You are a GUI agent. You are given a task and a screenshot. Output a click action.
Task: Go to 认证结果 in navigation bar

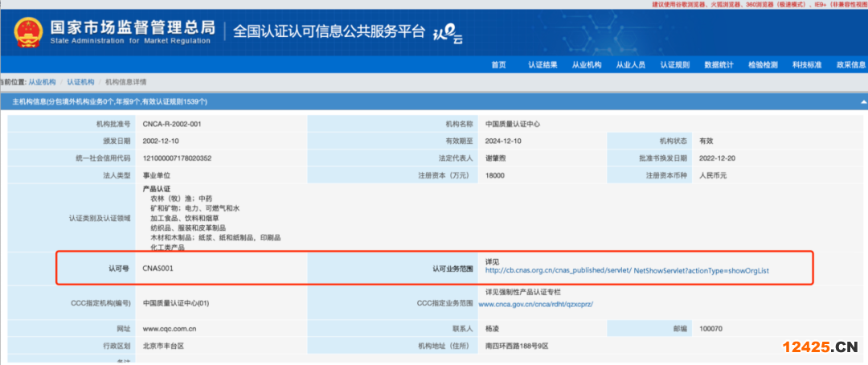click(542, 65)
